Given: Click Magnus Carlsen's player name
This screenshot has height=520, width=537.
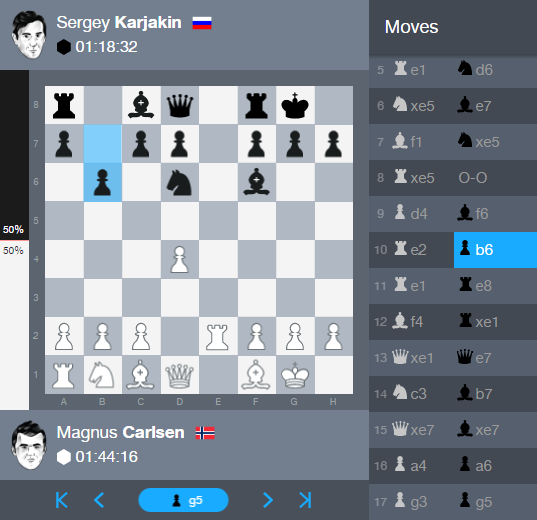Looking at the screenshot, I should tap(121, 432).
